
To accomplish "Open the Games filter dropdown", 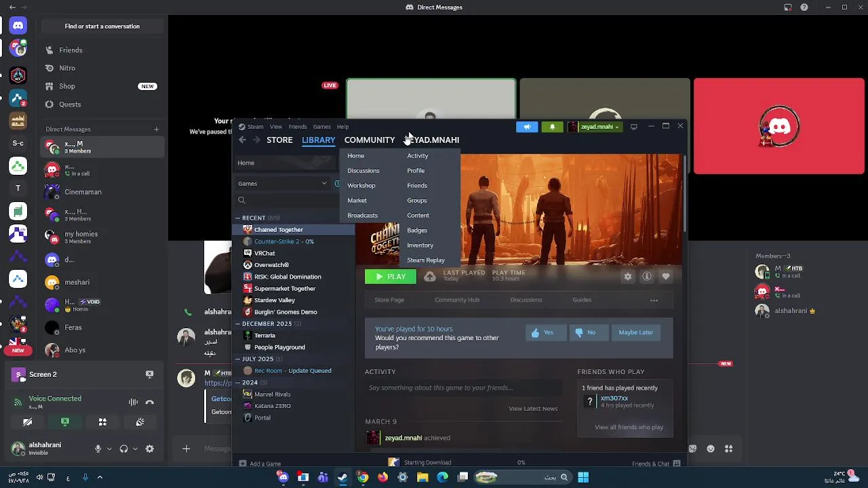I will point(282,184).
